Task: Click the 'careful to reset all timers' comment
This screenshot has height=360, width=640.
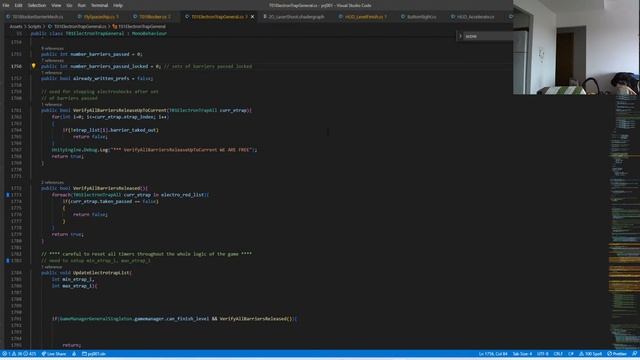Action: pos(146,254)
